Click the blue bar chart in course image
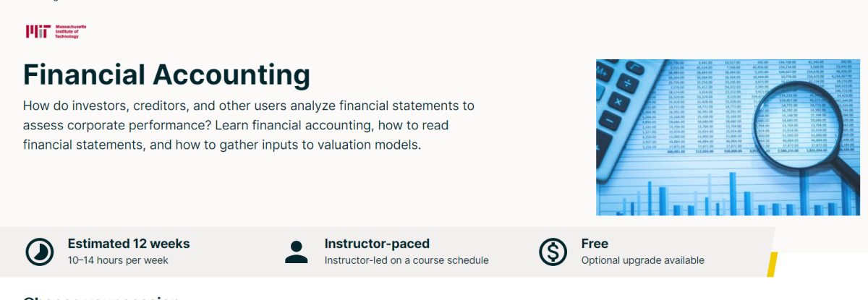Image resolution: width=868 pixels, height=300 pixels. (x=723, y=194)
